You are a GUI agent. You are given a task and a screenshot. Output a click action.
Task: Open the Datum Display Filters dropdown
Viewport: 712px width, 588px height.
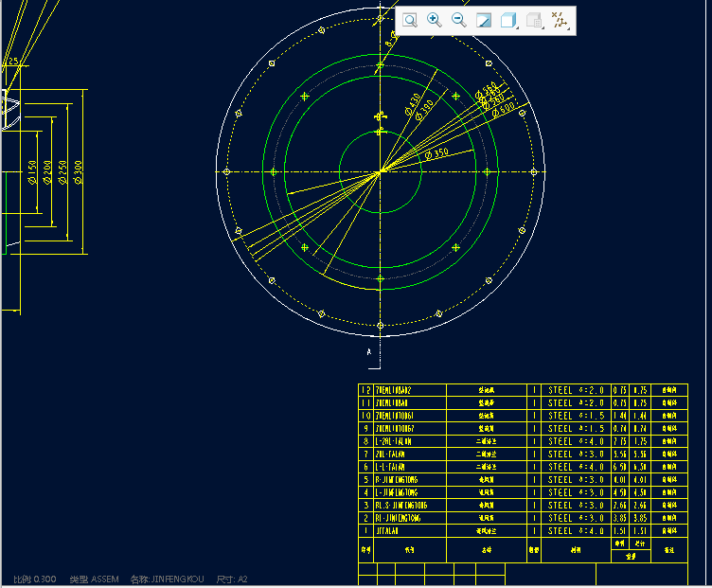click(560, 20)
